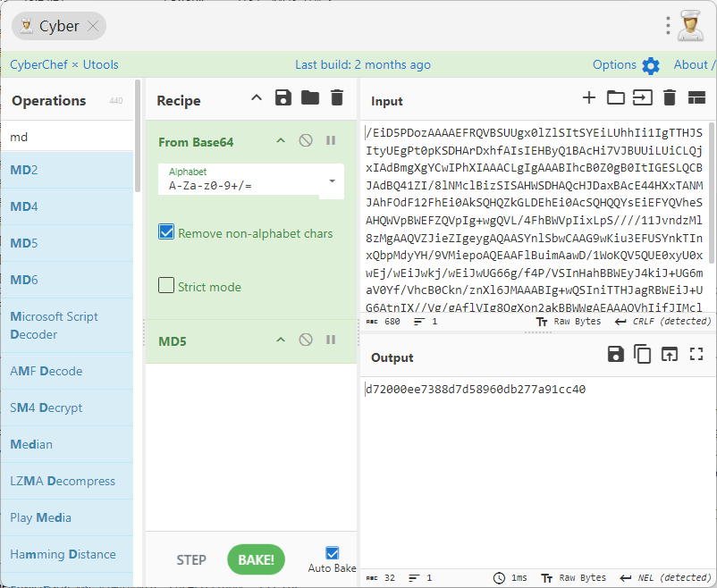717x588 pixels.
Task: Click the operations list scrollbar
Action: (137, 136)
